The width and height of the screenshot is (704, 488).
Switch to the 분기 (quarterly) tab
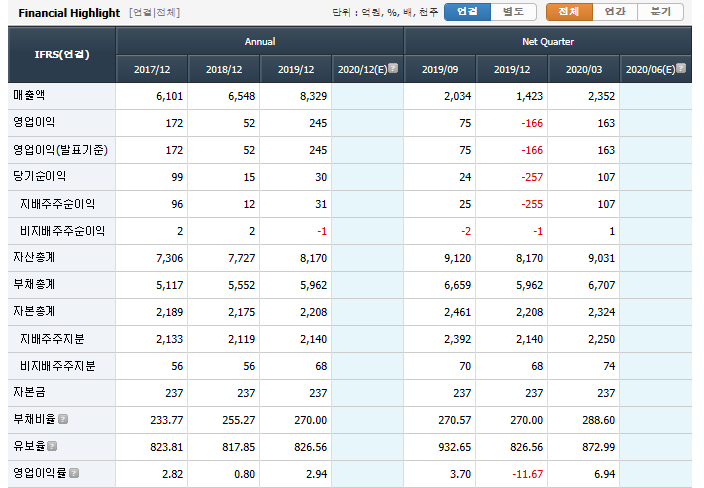coord(660,12)
